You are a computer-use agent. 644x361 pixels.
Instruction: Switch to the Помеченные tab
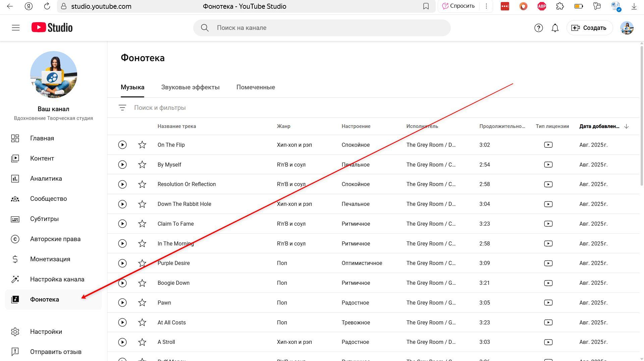[256, 87]
